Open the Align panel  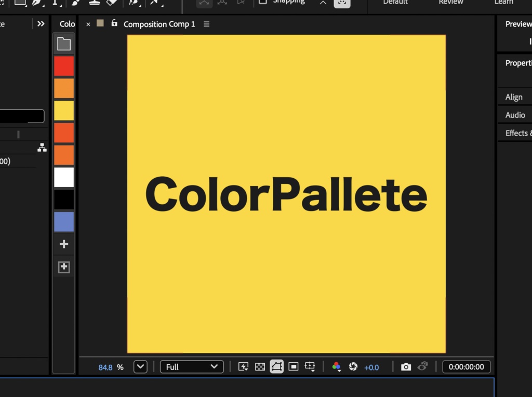point(514,97)
